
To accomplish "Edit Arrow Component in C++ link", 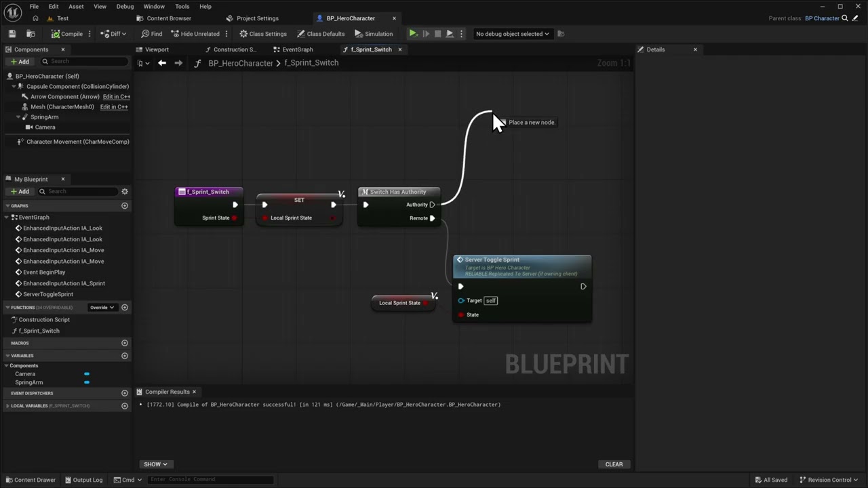I will [117, 97].
